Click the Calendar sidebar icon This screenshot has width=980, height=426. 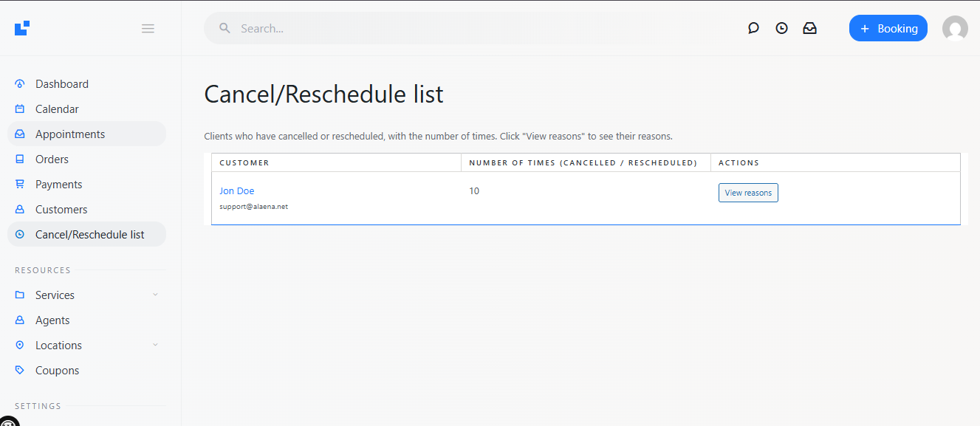20,109
